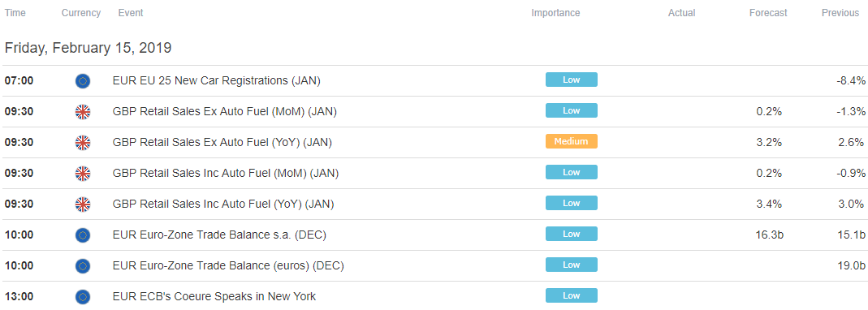Open EUR EU 25 New Car Registrations event

pyautogui.click(x=217, y=81)
